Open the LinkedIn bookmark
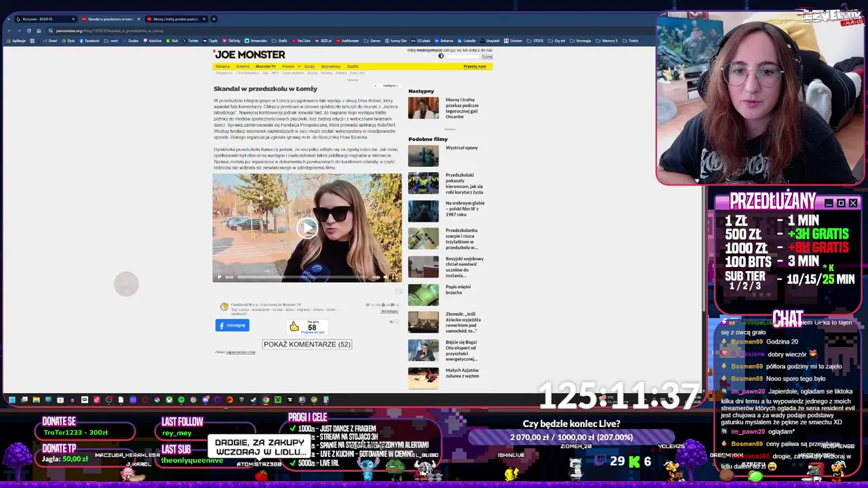 pyautogui.click(x=467, y=41)
